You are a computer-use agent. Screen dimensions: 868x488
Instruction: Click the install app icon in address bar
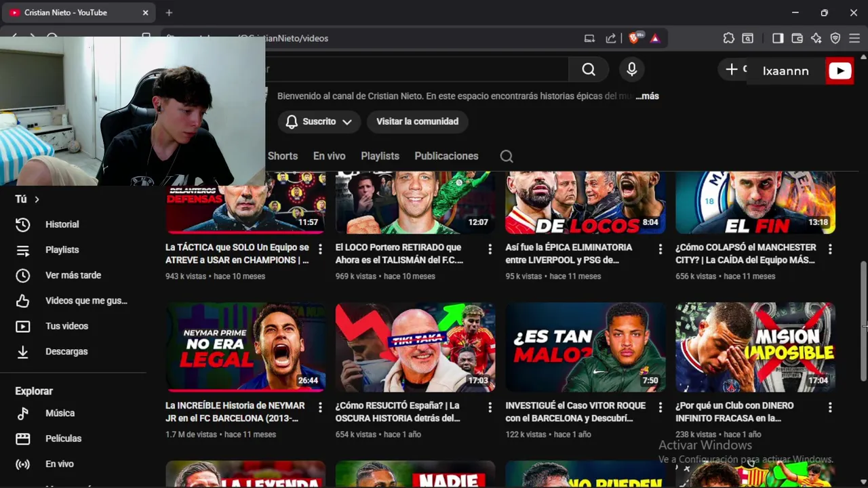point(589,39)
